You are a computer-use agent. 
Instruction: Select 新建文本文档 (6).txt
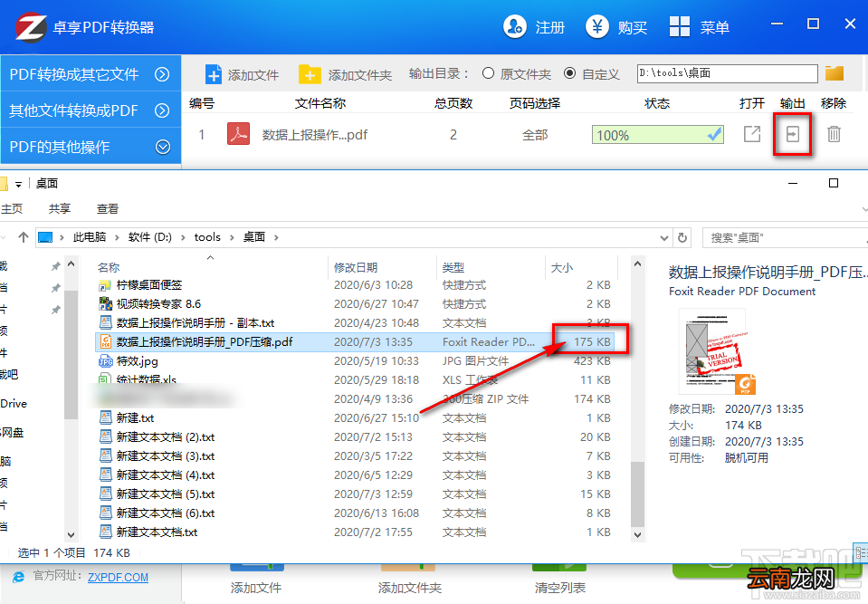point(157,513)
